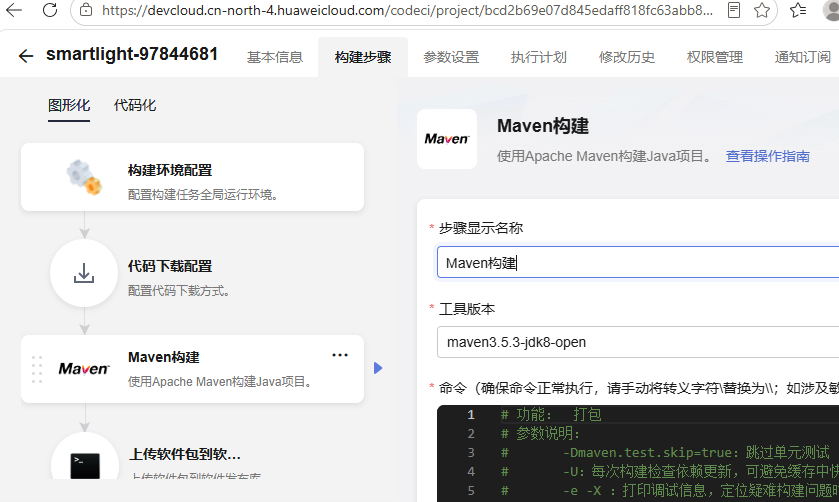Image resolution: width=839 pixels, height=502 pixels.
Task: Click terminal icon of 上传软件包 step
Action: tap(85, 466)
